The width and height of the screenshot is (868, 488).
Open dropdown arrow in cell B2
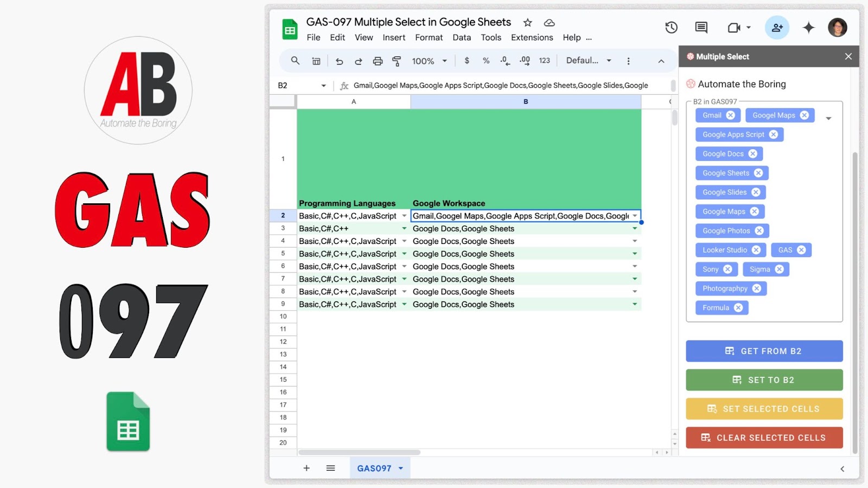635,216
